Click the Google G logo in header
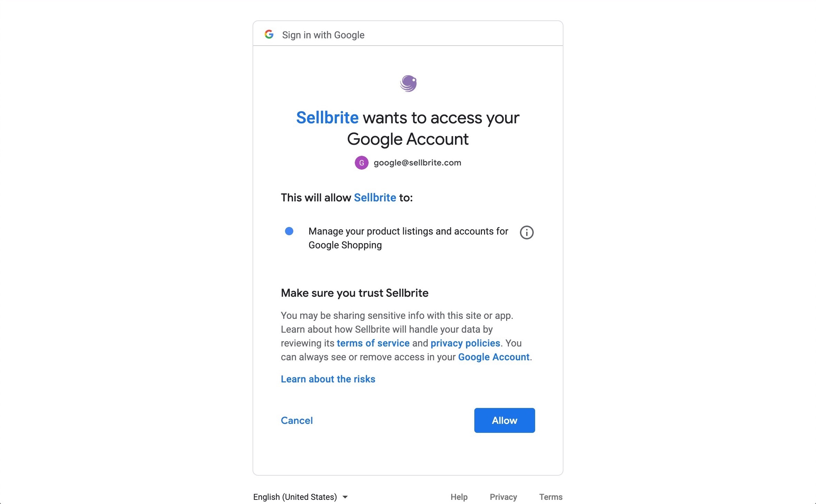Screen dimensions: 816x504 [269, 35]
